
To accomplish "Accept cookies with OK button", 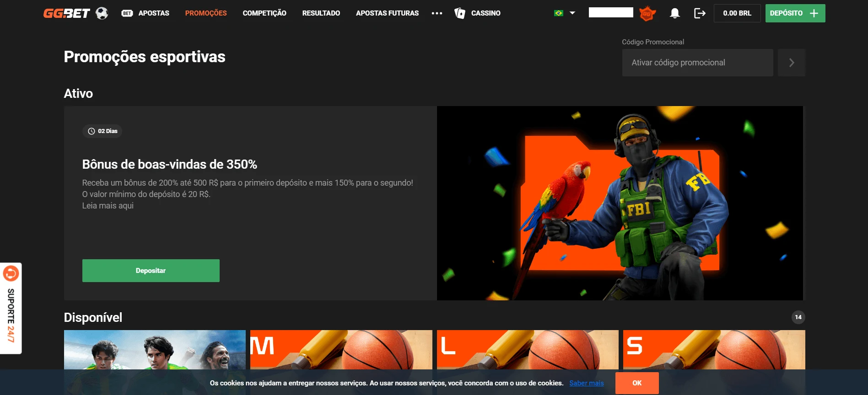I will [637, 383].
